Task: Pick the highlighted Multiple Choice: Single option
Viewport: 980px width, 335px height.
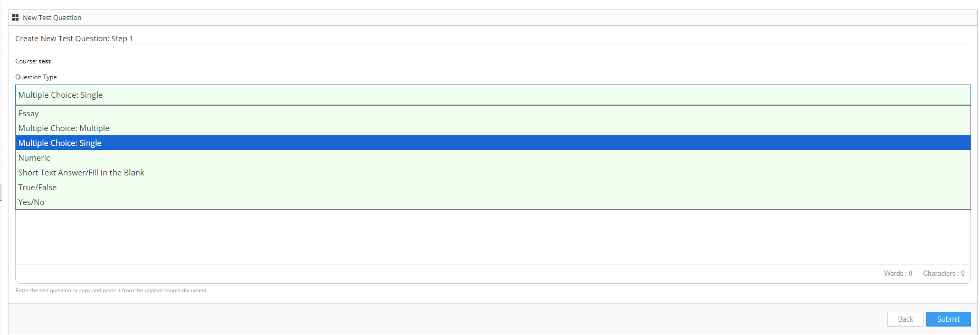Action: [x=60, y=143]
